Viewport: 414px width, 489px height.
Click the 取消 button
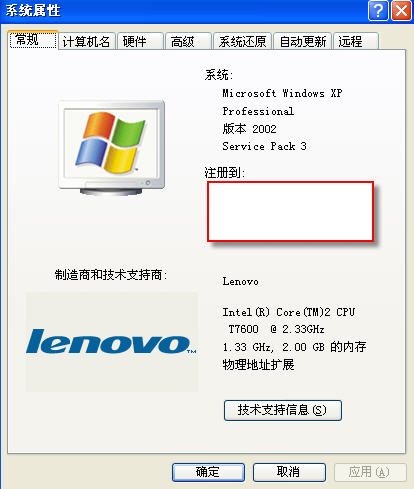point(289,472)
